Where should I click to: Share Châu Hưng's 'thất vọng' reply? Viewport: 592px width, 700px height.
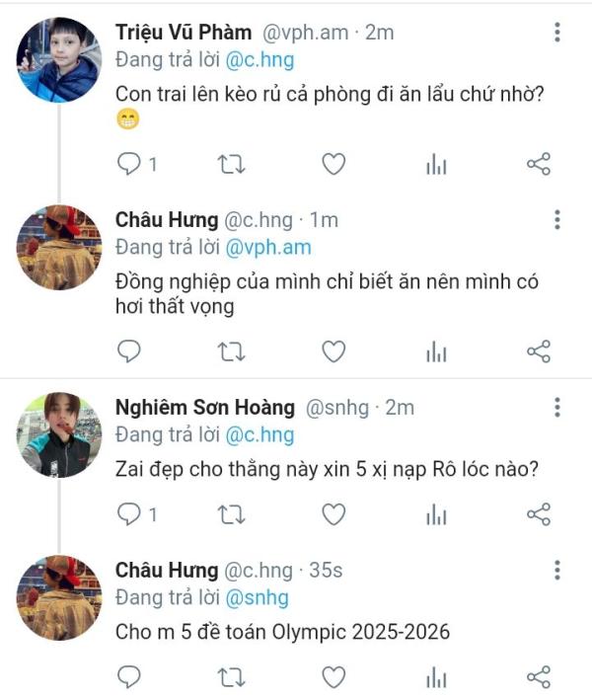tap(538, 350)
